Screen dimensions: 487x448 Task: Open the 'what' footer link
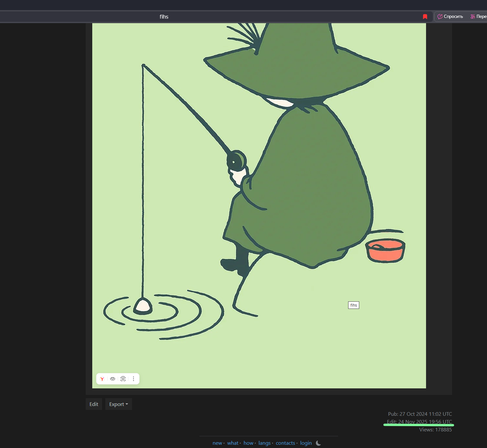[233, 443]
